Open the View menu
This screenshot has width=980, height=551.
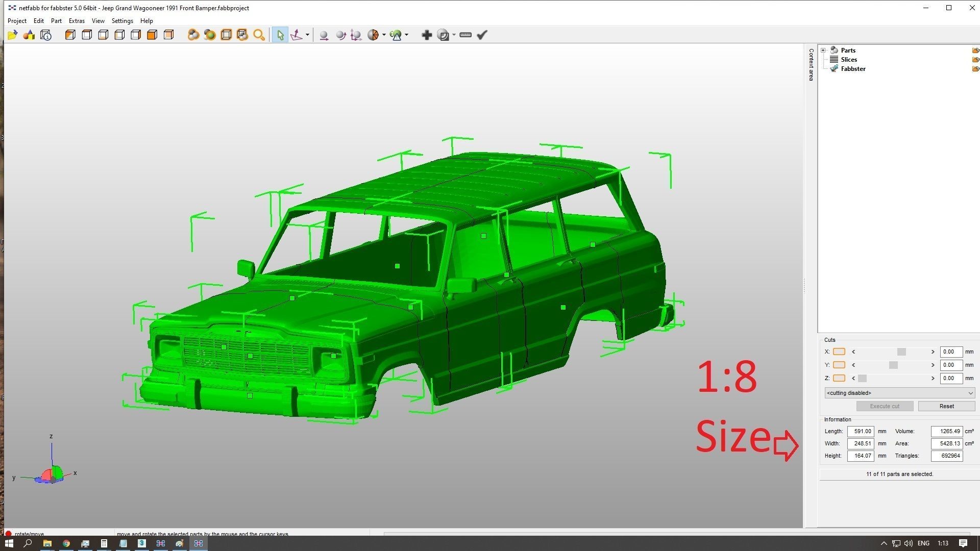pyautogui.click(x=98, y=21)
